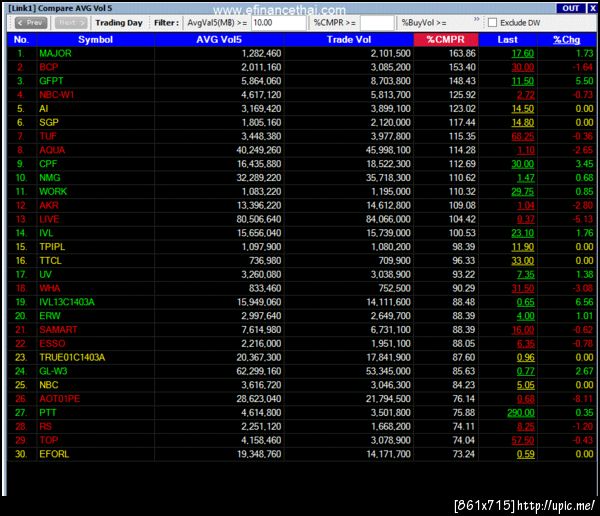Click MAJOR last price 17.60
This screenshot has width=600, height=516.
pos(523,54)
